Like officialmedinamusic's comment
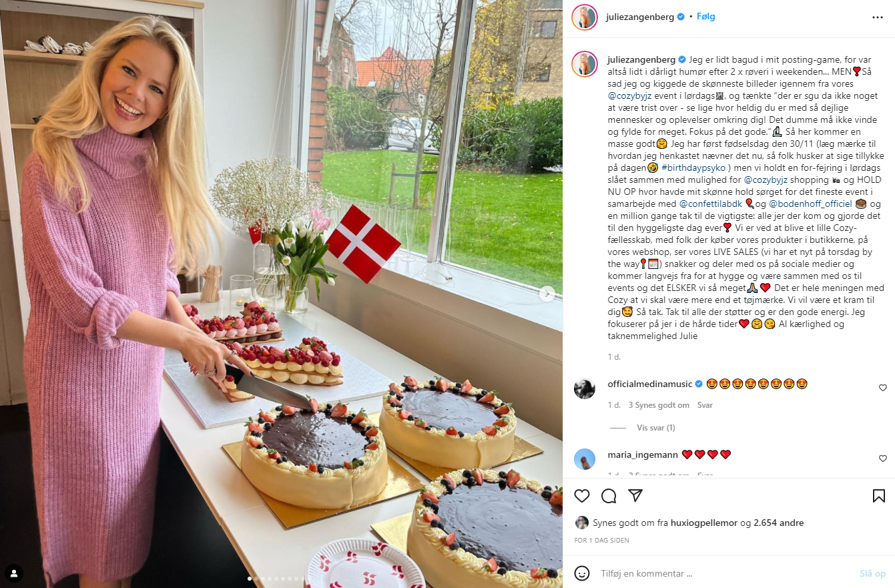Image resolution: width=895 pixels, height=588 pixels. [882, 388]
